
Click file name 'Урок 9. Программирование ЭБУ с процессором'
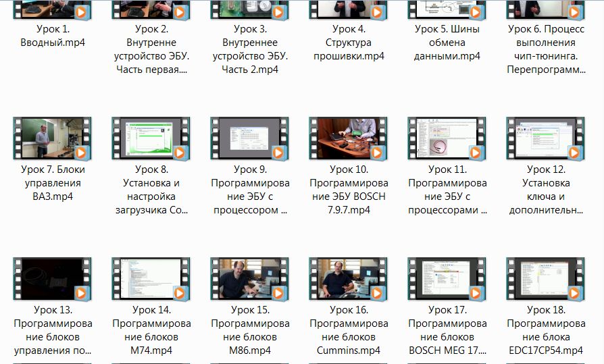[250, 190]
